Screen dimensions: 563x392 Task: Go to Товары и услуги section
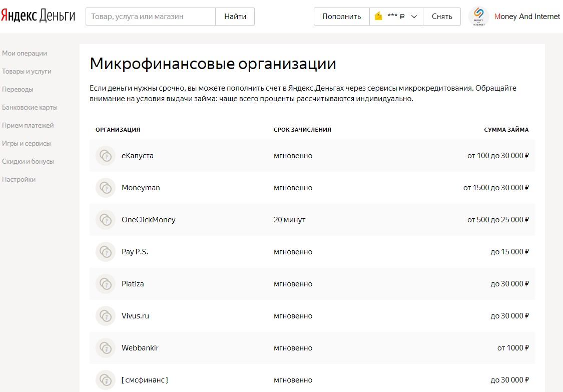27,71
